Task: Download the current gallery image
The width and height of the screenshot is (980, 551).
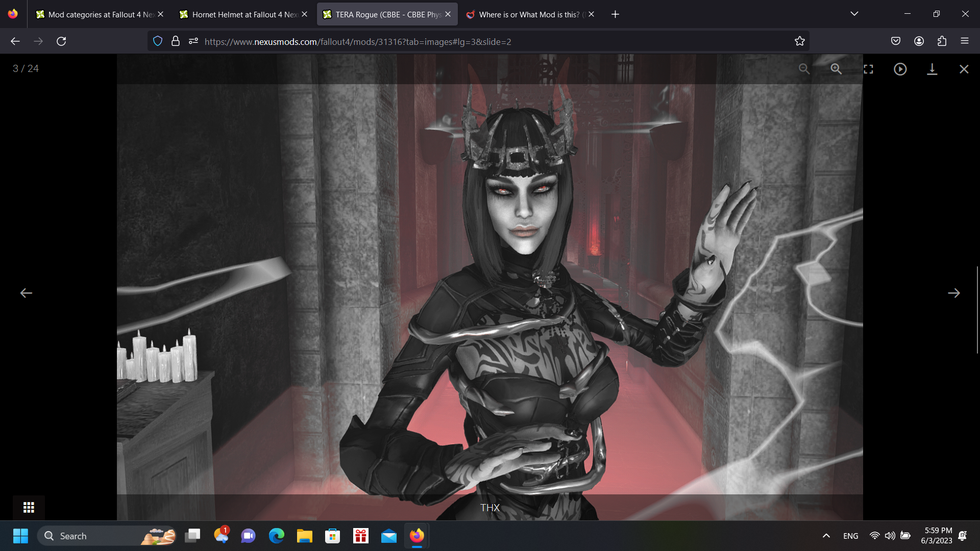Action: (x=932, y=69)
